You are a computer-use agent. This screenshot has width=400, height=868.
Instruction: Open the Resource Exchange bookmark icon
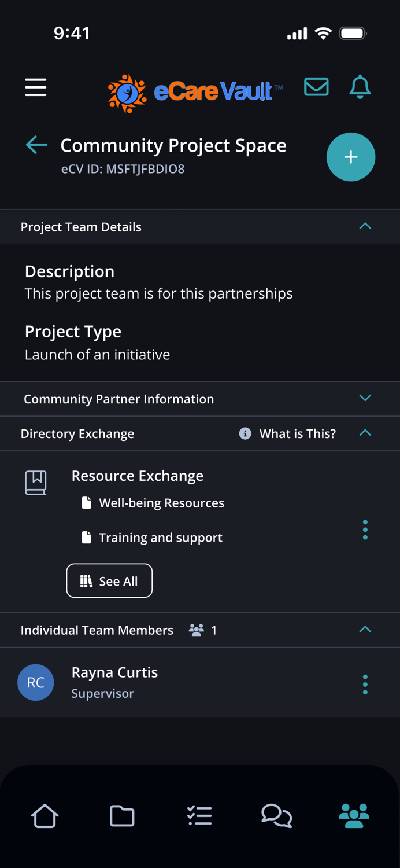[x=36, y=481]
